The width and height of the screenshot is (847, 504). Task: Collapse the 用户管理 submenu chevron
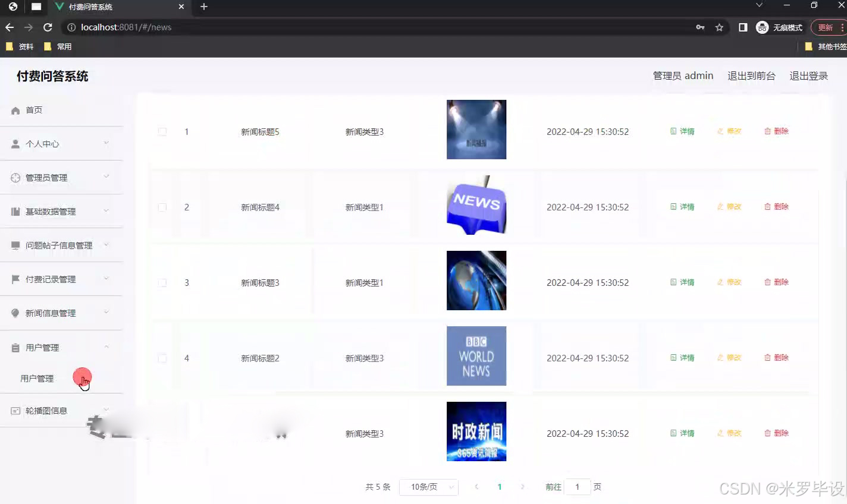106,346
